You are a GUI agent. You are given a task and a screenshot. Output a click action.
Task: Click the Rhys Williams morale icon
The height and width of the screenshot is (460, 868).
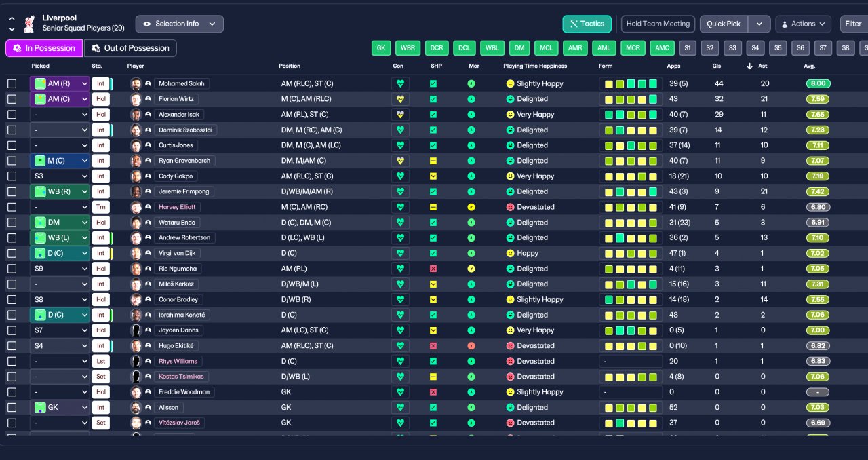pyautogui.click(x=471, y=361)
